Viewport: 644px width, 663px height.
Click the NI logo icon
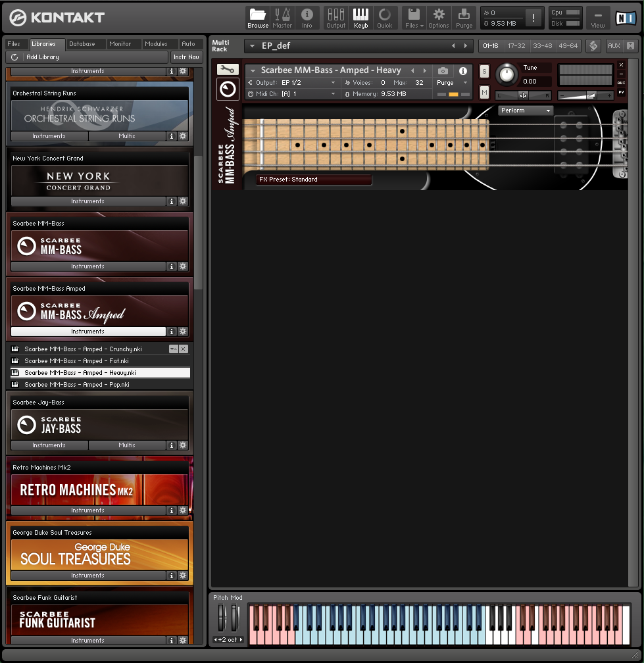point(626,18)
